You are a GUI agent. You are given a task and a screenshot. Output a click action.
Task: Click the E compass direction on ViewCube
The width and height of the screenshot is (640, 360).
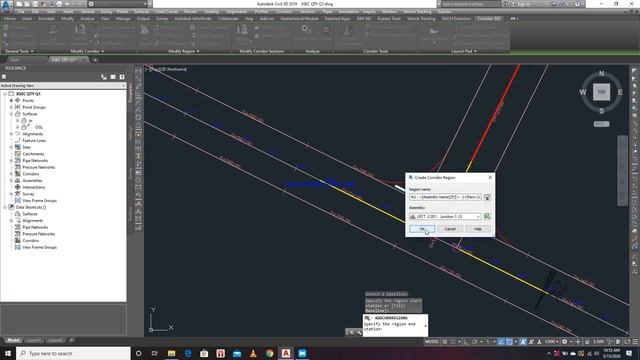(x=620, y=92)
